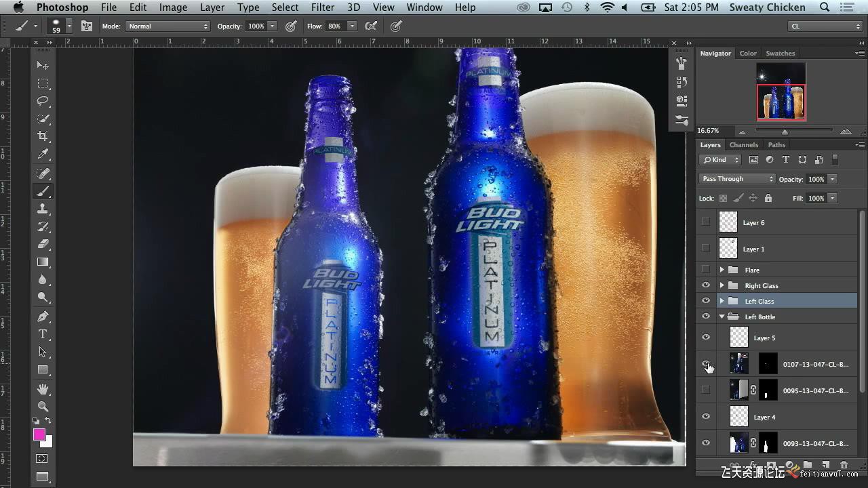The height and width of the screenshot is (488, 868).
Task: Open Spotlight search in menu bar
Action: pos(825,7)
